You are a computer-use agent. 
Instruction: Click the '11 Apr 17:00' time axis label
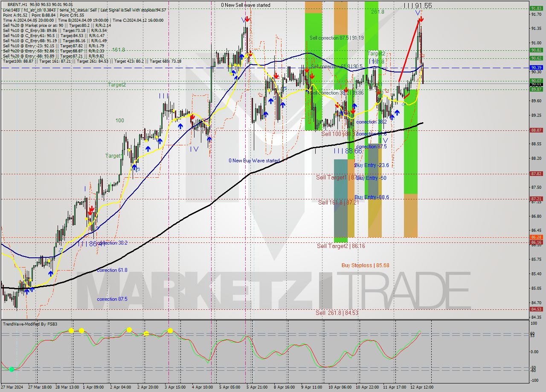pyautogui.click(x=394, y=387)
